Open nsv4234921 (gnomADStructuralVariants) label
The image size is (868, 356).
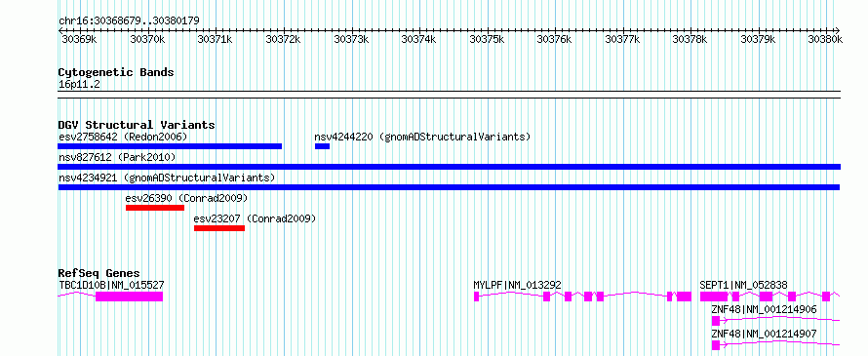point(167,178)
